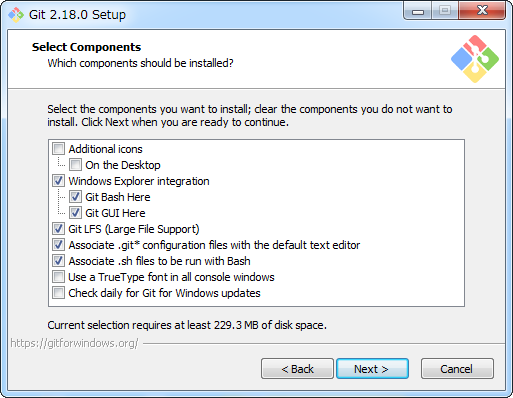Click the Git icon in title bar

(x=16, y=15)
